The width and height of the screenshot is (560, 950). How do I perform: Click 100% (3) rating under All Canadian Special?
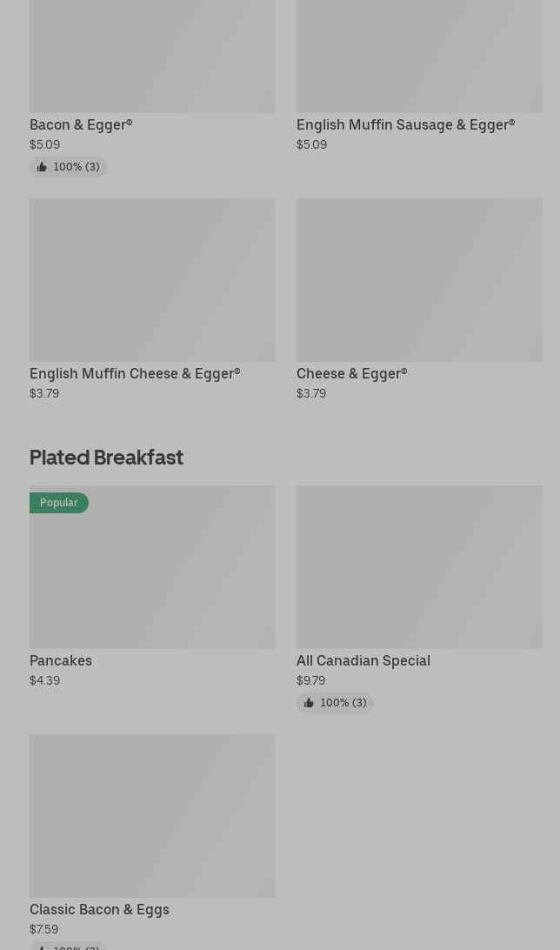point(343,703)
